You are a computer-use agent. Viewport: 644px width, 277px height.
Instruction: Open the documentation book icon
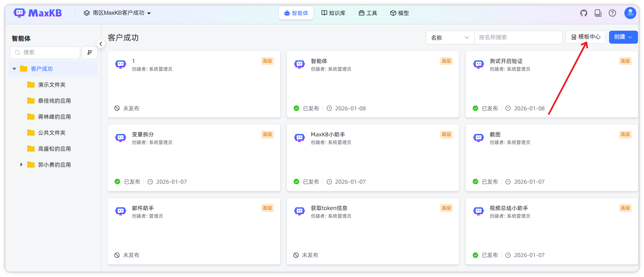598,13
